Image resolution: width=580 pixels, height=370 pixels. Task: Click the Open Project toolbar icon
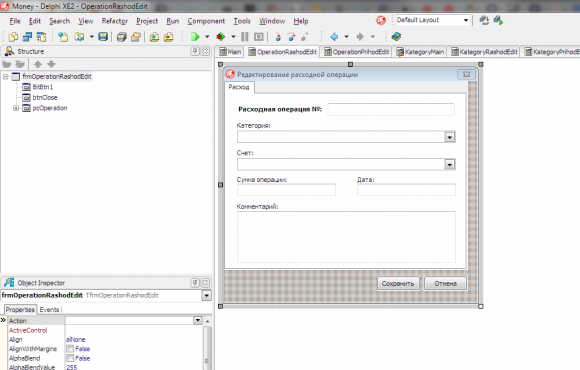79,37
